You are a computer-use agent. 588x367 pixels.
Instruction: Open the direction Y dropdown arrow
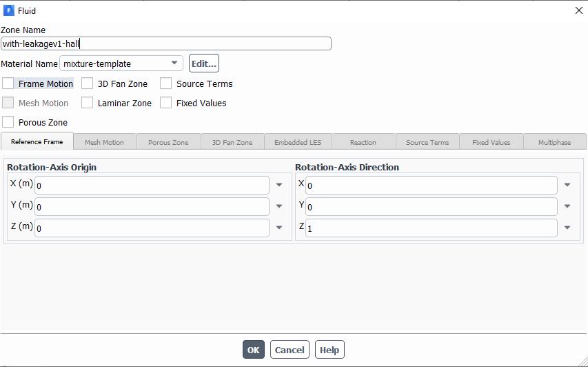(x=567, y=206)
